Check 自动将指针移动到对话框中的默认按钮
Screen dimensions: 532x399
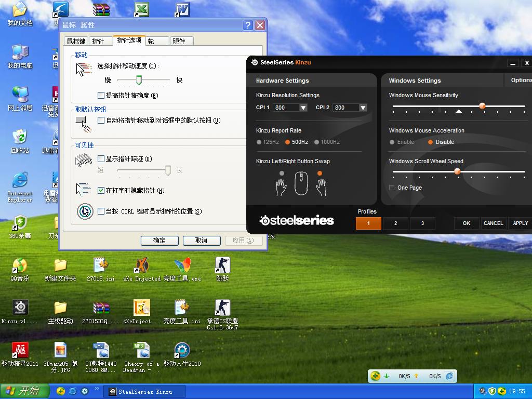click(x=101, y=120)
